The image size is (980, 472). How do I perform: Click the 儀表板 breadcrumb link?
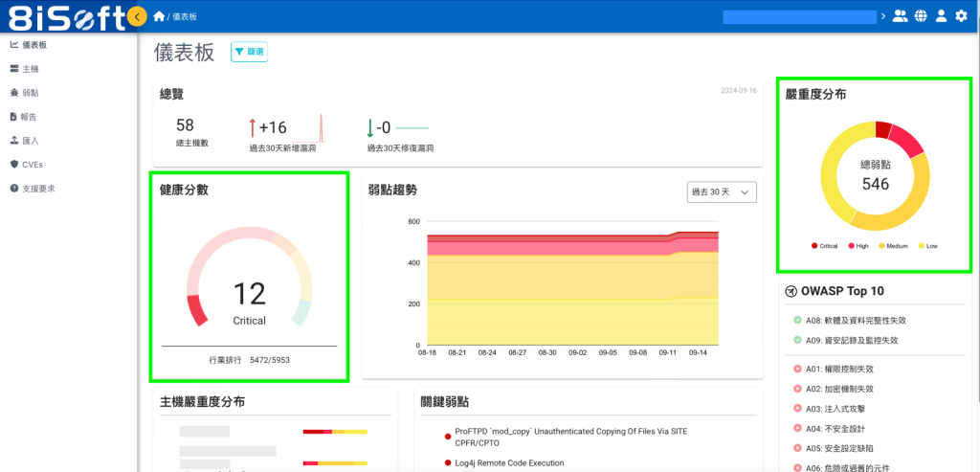point(185,17)
